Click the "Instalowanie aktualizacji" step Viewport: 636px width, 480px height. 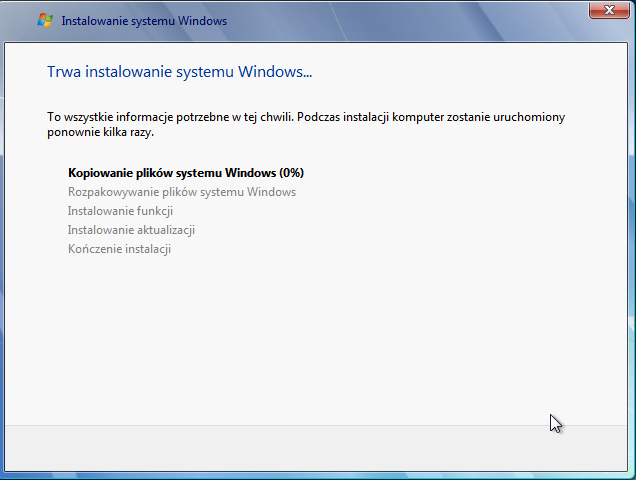[131, 230]
